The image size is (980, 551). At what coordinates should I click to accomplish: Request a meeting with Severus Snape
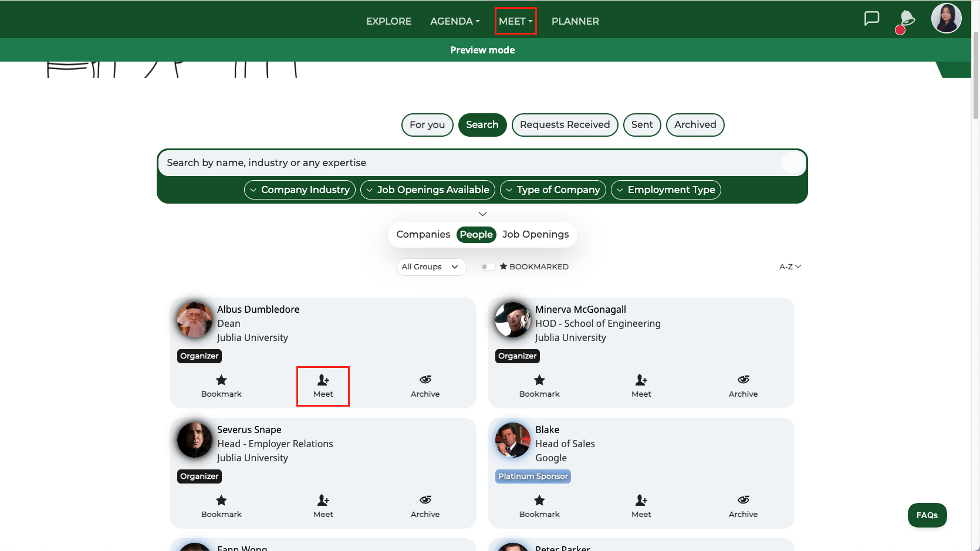pos(323,506)
